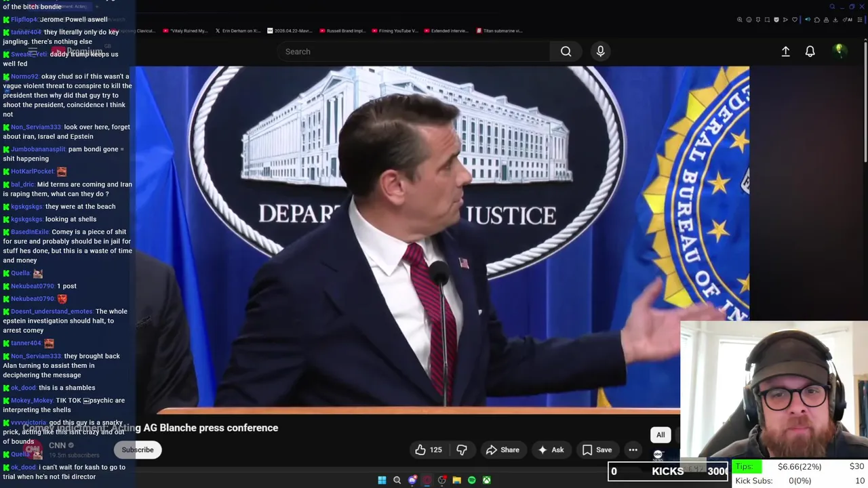Click 'looking at shells' chat message
Screen dimensions: 868x488
(x=71, y=219)
